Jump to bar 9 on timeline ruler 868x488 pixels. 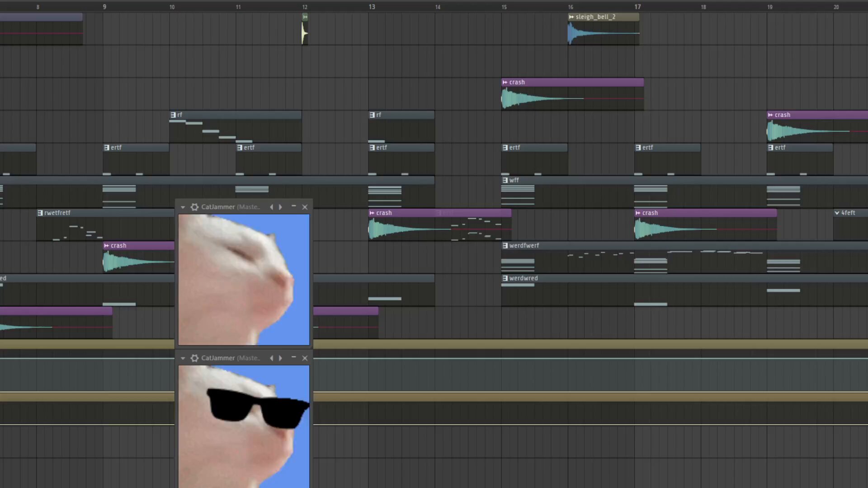[104, 7]
